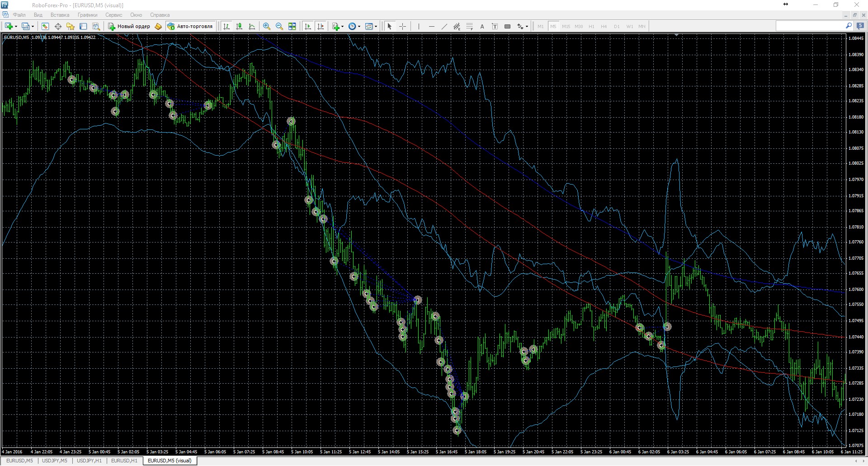Expand the Profiles dropdown arrow
Screen dimensions: 868x466
(33, 26)
